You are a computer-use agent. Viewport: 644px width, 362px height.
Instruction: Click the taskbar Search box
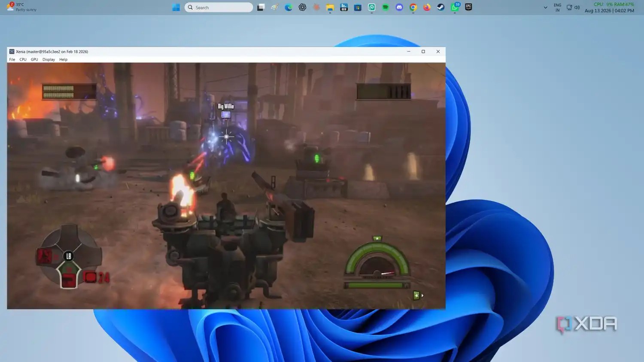click(219, 7)
